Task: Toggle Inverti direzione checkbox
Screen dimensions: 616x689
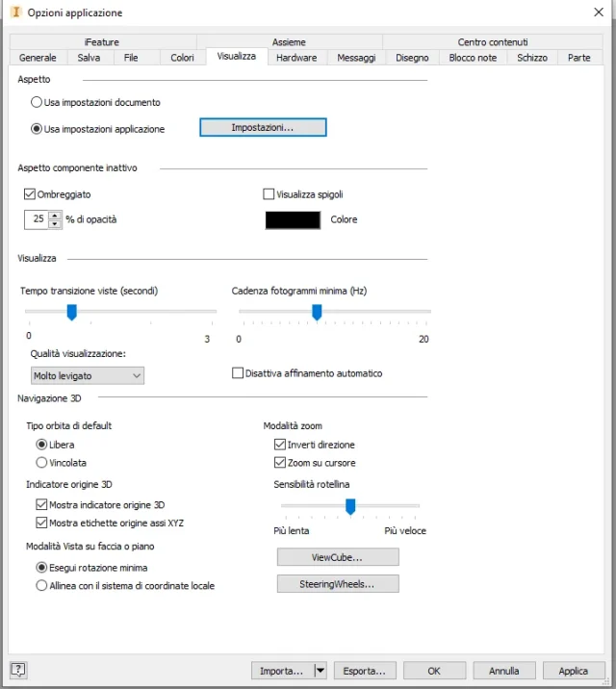Action: [x=279, y=445]
